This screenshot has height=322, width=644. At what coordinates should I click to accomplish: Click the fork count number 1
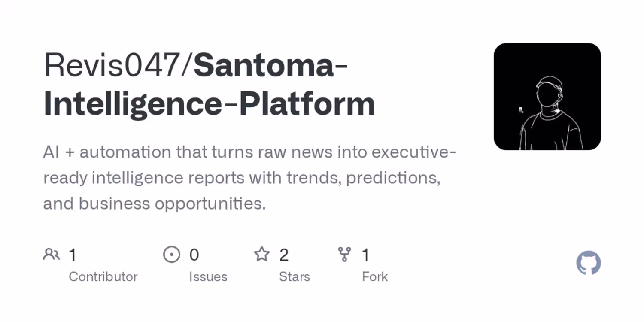click(x=365, y=255)
